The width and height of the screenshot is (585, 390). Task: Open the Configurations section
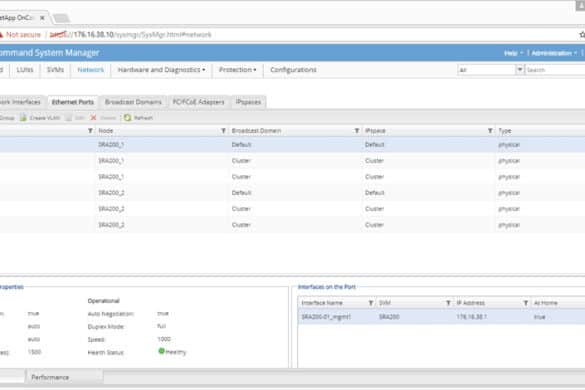(x=293, y=70)
